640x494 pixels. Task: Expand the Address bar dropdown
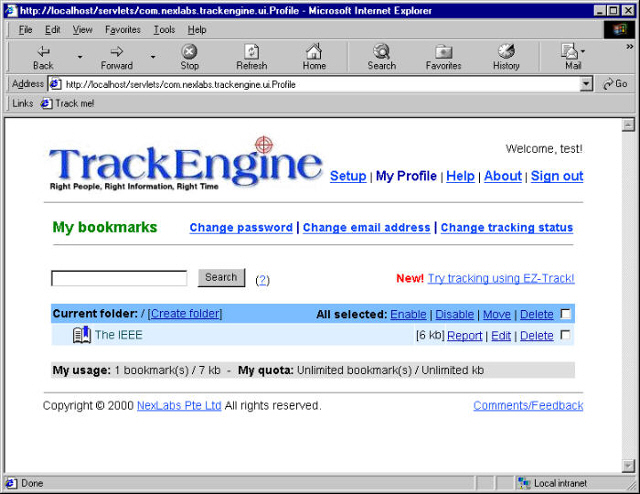click(x=586, y=85)
